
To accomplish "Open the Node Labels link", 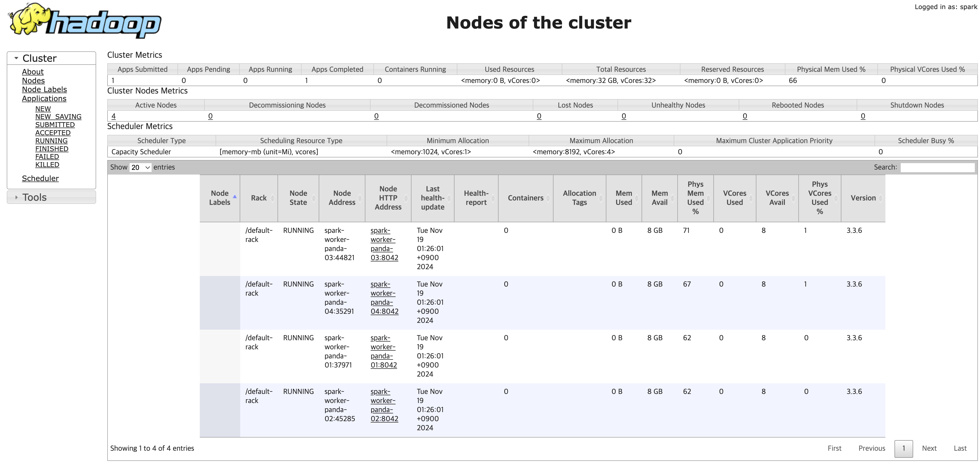I will click(44, 89).
